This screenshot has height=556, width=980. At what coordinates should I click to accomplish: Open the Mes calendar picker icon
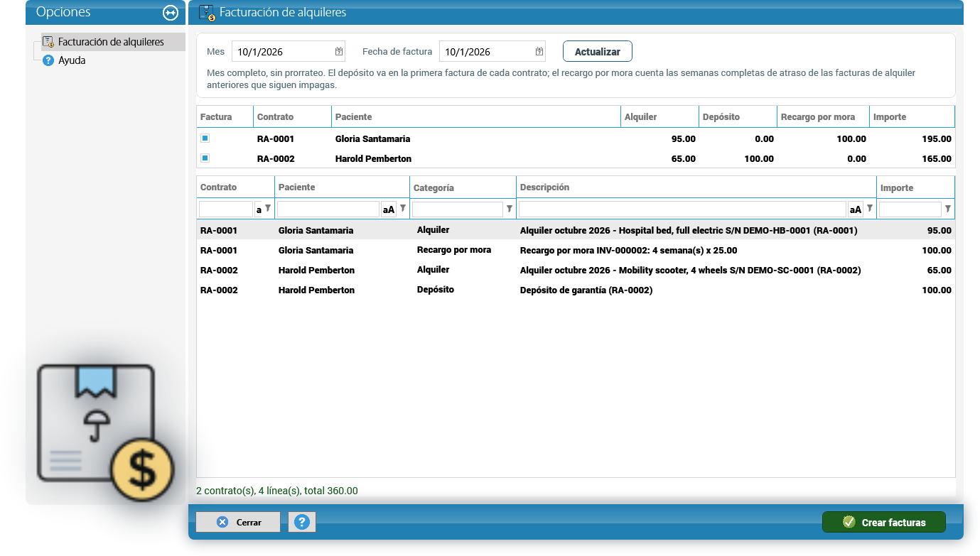pyautogui.click(x=339, y=51)
